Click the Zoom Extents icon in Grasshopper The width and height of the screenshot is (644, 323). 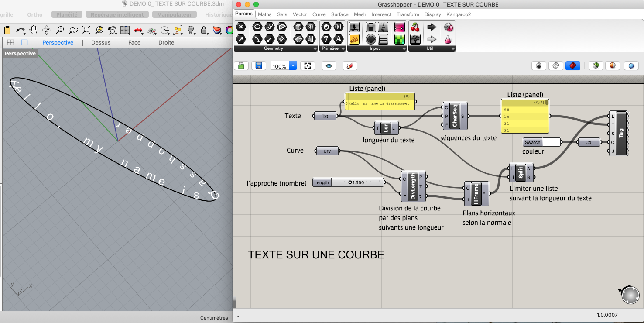pos(308,65)
